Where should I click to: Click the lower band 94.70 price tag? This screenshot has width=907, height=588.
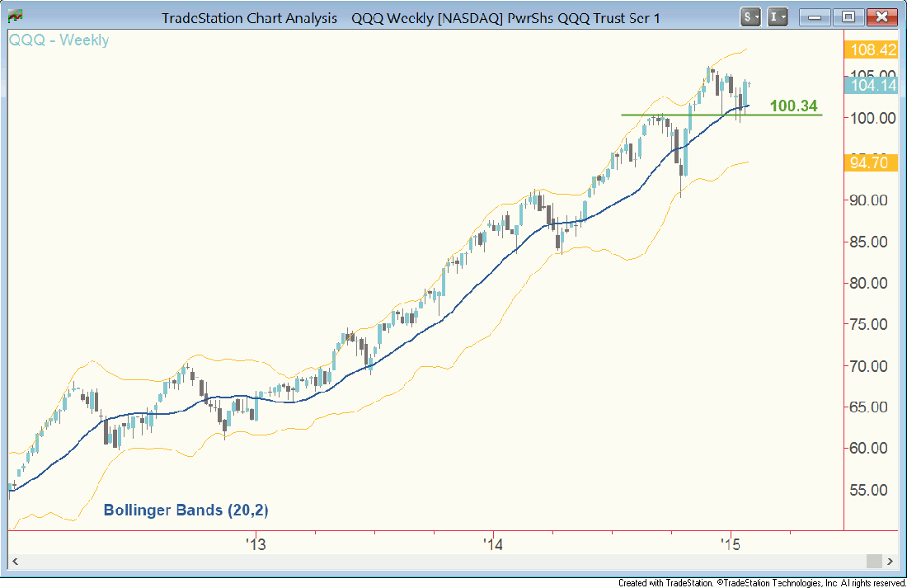point(871,163)
